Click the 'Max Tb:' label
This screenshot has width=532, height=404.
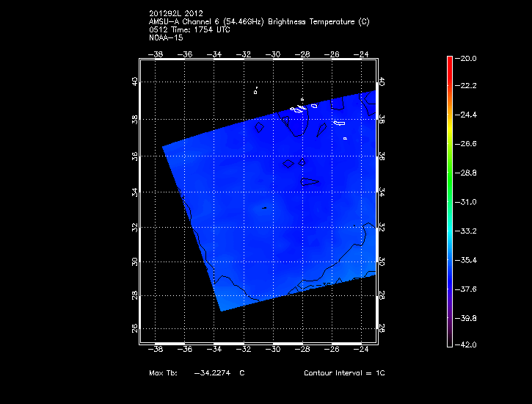[x=163, y=373]
